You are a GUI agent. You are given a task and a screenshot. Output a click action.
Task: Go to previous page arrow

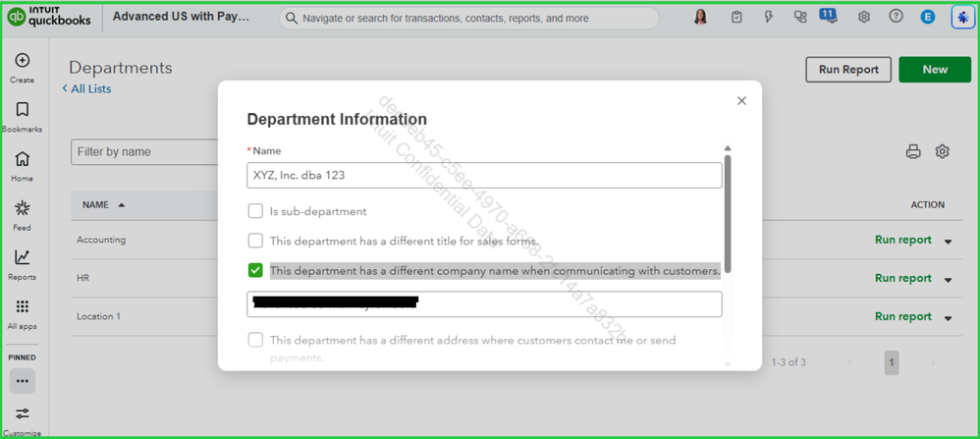[850, 362]
